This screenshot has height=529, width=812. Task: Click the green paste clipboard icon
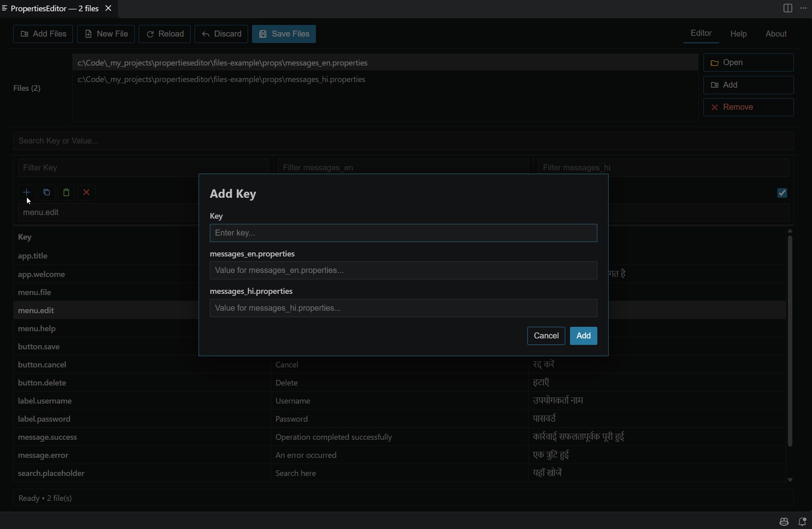click(66, 193)
